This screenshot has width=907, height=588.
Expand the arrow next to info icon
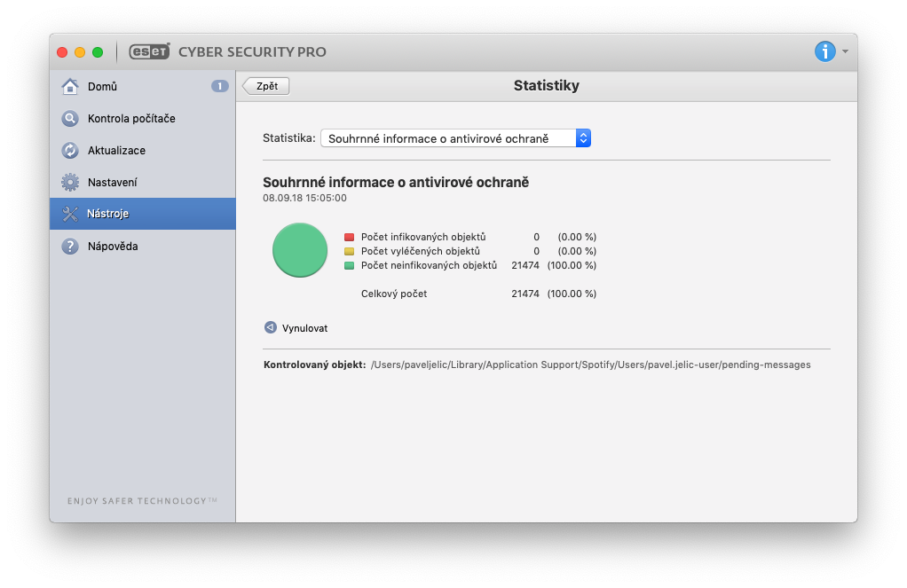tap(846, 51)
